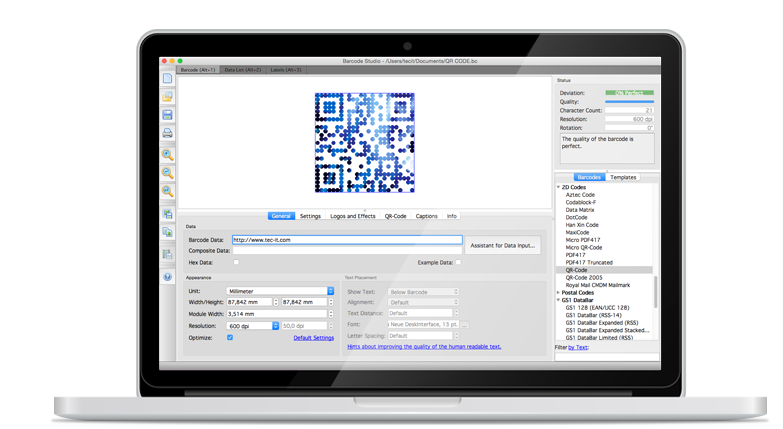Click the copy barcode to clipboard icon
The height and width of the screenshot is (429, 783).
[x=167, y=232]
